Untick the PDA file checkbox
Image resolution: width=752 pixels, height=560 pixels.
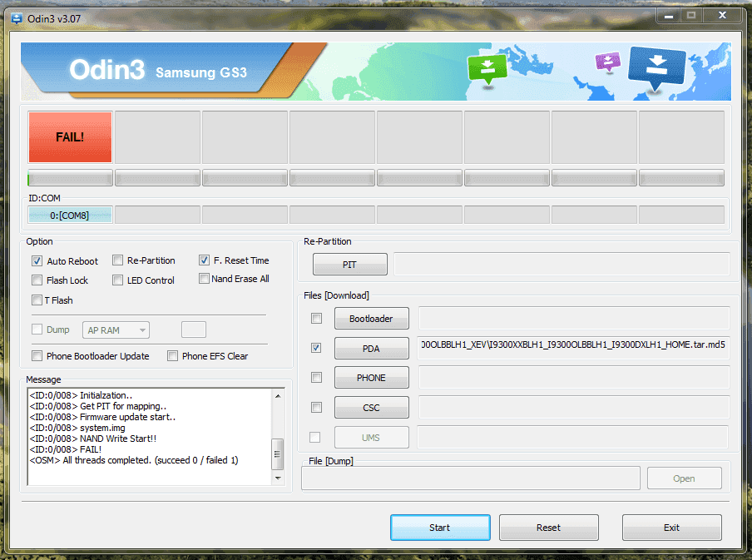[317, 348]
